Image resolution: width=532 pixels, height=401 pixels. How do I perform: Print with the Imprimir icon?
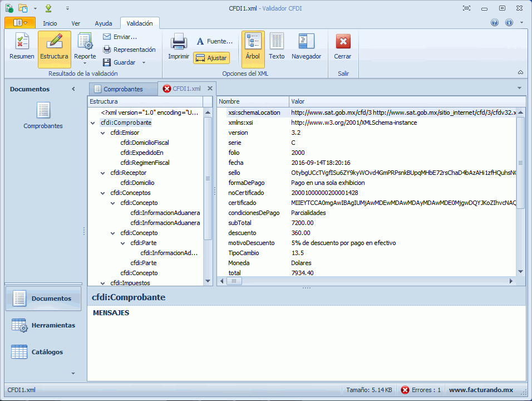pyautogui.click(x=179, y=47)
